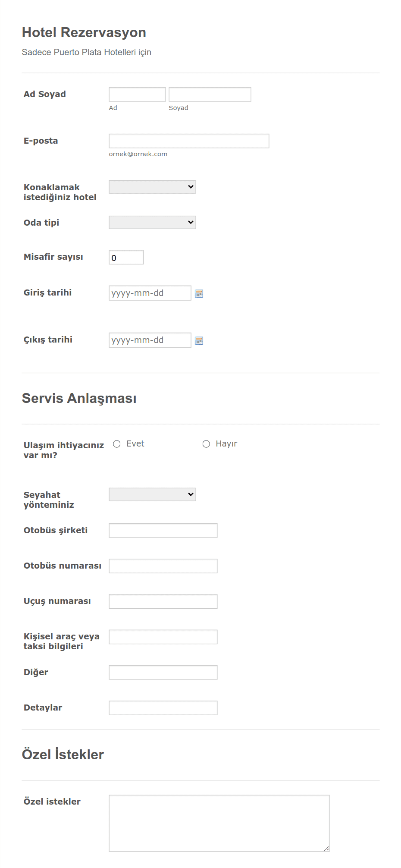Expand the Oda tipi dropdown
Viewport: 401px width, 868px height.
pos(152,222)
